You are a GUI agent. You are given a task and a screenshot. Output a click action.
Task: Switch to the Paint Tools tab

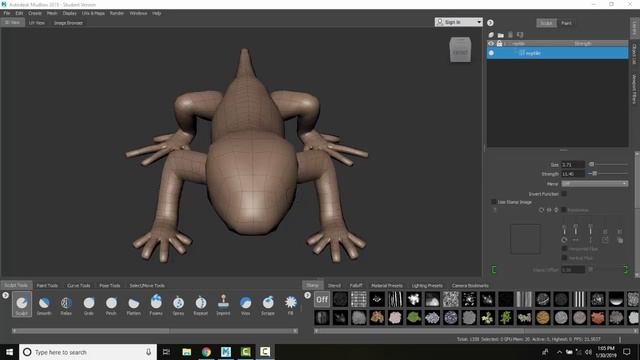[47, 286]
